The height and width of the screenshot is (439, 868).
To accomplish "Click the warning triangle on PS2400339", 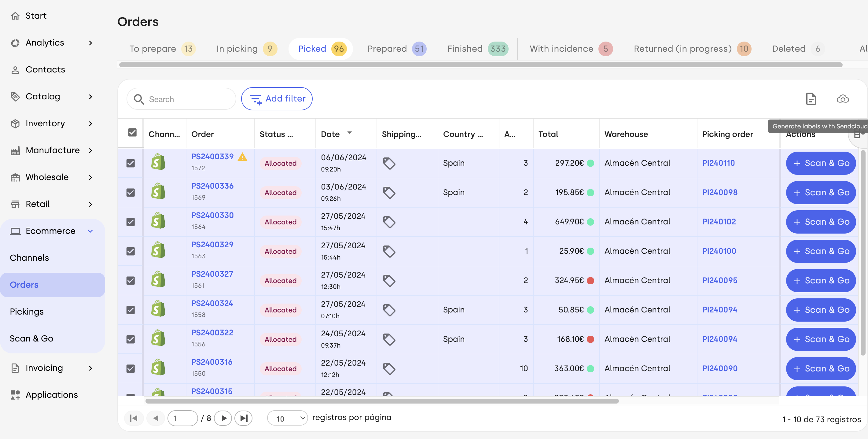I will tap(242, 157).
